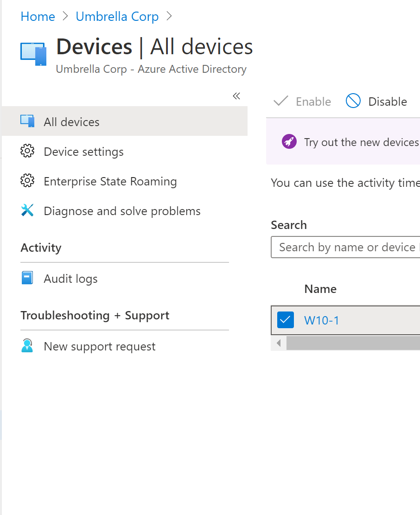Click the horizontal scrollbar track

(353, 343)
